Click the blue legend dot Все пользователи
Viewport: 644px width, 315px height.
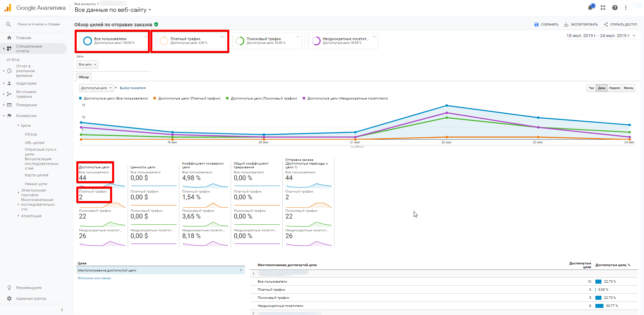pos(80,98)
